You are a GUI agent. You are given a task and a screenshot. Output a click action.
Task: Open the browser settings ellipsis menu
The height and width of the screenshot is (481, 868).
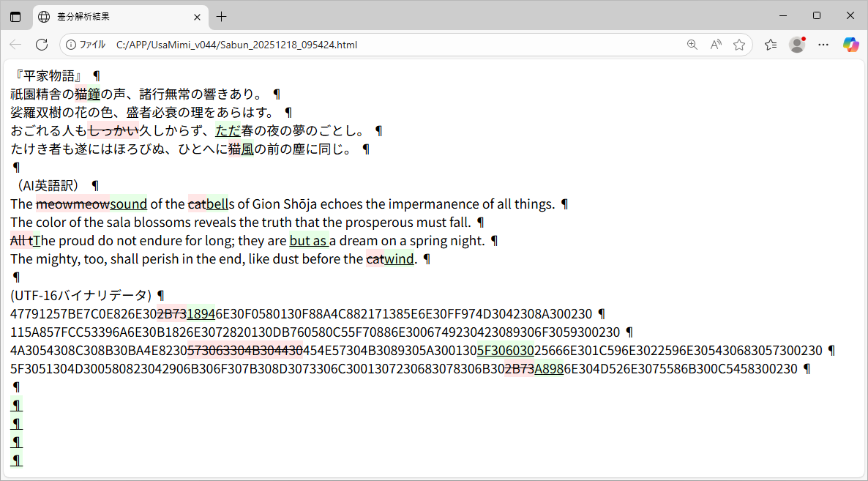[823, 45]
